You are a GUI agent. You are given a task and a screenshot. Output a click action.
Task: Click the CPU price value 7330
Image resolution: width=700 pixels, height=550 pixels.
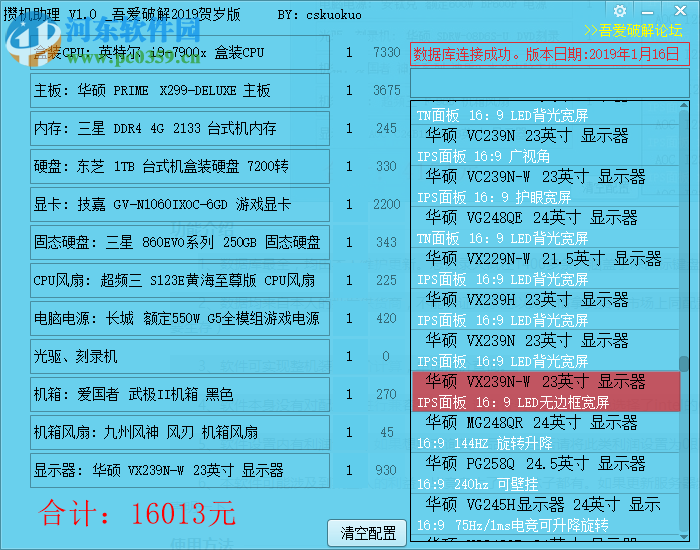click(x=387, y=53)
